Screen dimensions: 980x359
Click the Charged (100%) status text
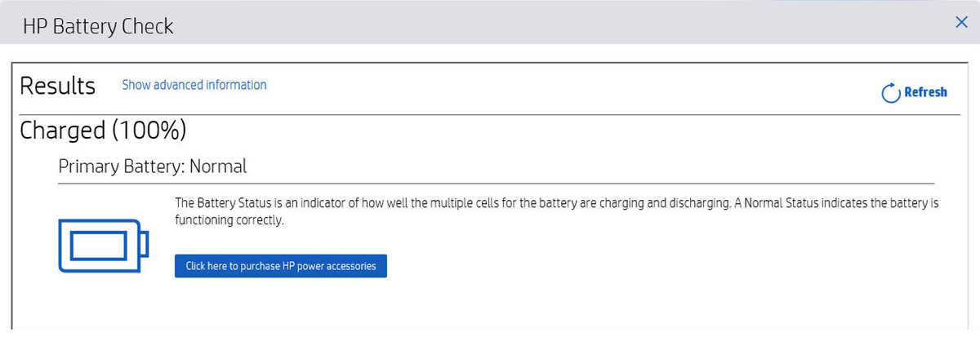coord(103,130)
